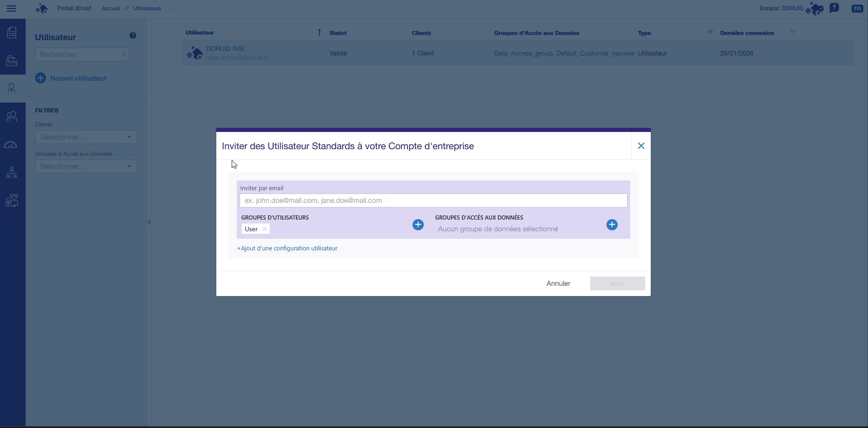Open the Dernière connexion filter icon

[x=792, y=32]
